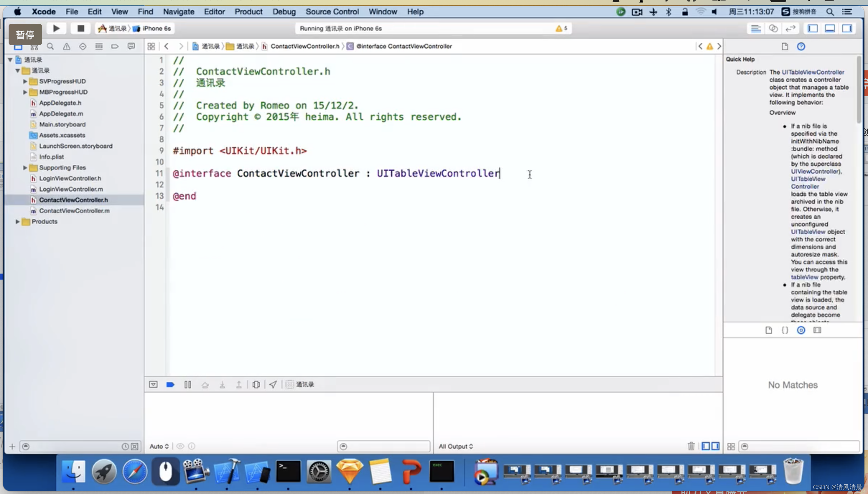Screen dimensions: 868x494
Task: Toggle the debug area visibility
Action: coord(830,28)
